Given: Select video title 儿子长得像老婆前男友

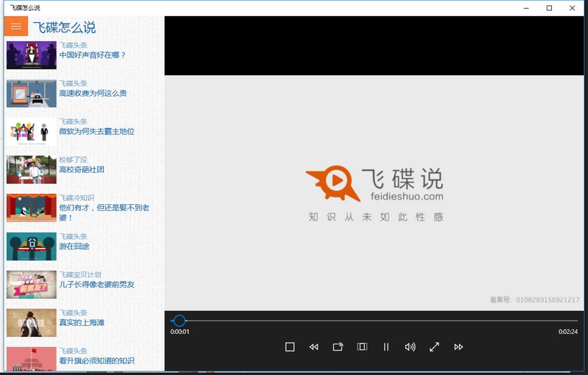Looking at the screenshot, I should [x=97, y=284].
